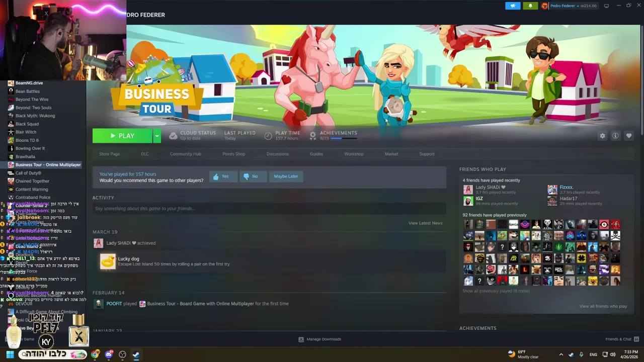Image resolution: width=644 pixels, height=362 pixels.
Task: Click the Big Picture mode monitor icon
Action: coord(606,6)
